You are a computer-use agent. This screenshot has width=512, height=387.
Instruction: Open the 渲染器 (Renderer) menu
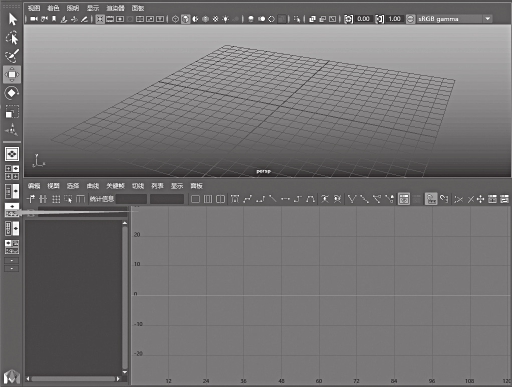tap(115, 8)
